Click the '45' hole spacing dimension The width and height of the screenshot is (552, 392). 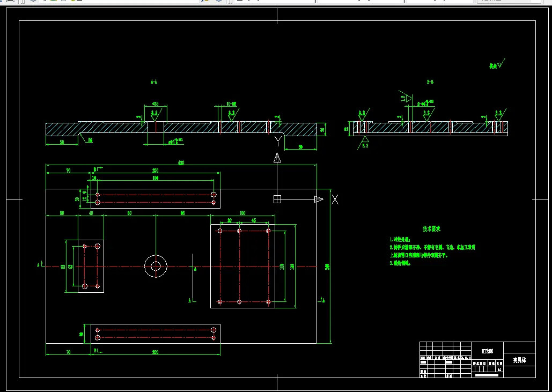click(x=254, y=220)
